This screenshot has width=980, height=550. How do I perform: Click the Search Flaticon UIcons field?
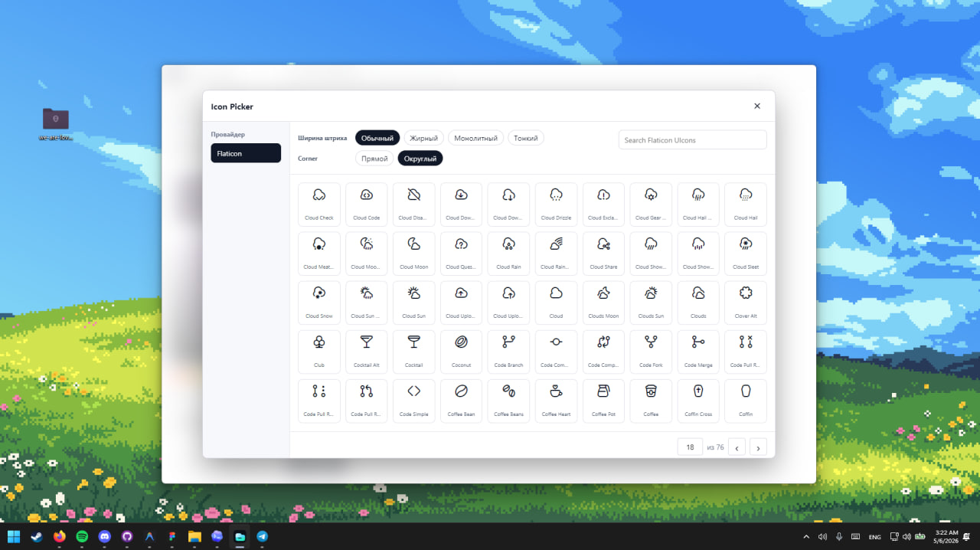click(x=692, y=139)
